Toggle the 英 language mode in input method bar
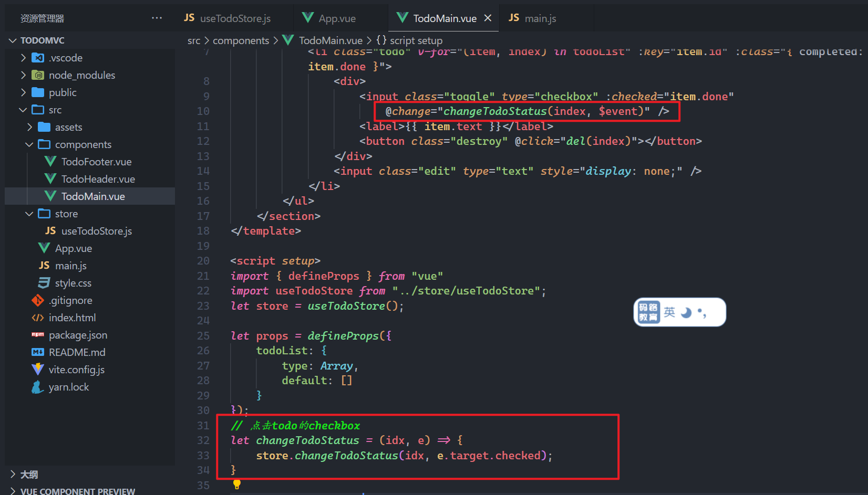868x495 pixels. [x=669, y=312]
